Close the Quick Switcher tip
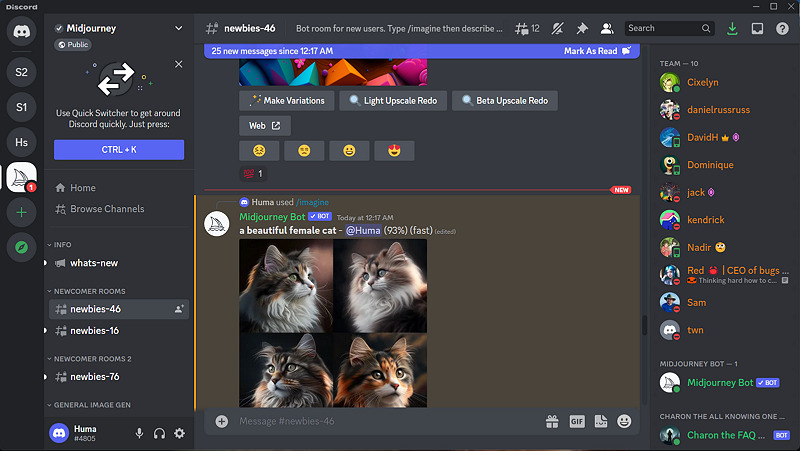This screenshot has width=800, height=451. click(179, 64)
